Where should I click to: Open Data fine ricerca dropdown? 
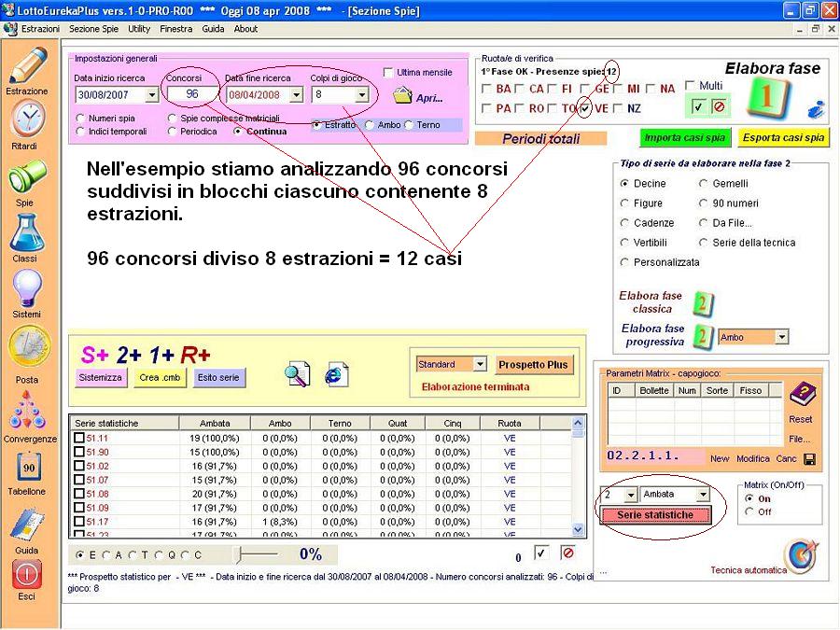(296, 95)
